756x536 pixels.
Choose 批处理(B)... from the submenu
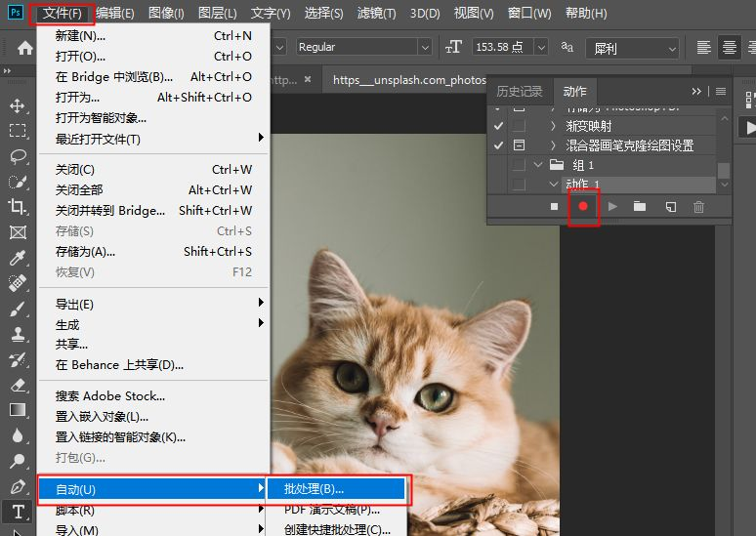pyautogui.click(x=337, y=489)
